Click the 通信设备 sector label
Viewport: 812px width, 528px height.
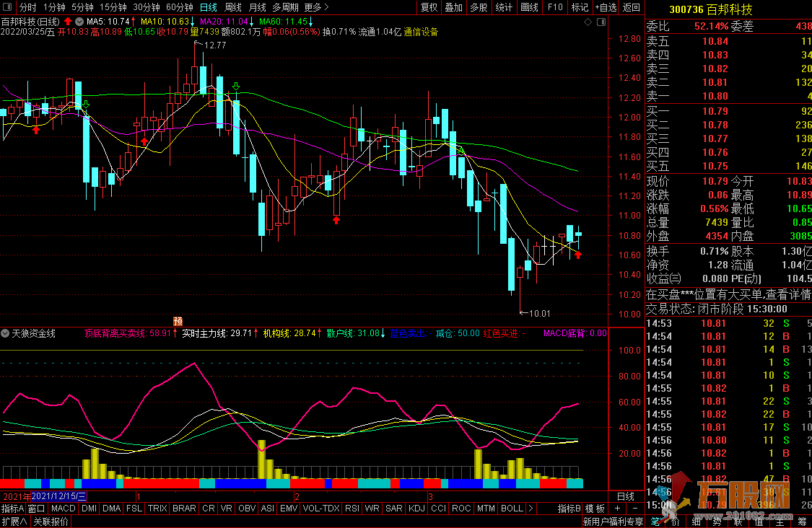coord(421,32)
